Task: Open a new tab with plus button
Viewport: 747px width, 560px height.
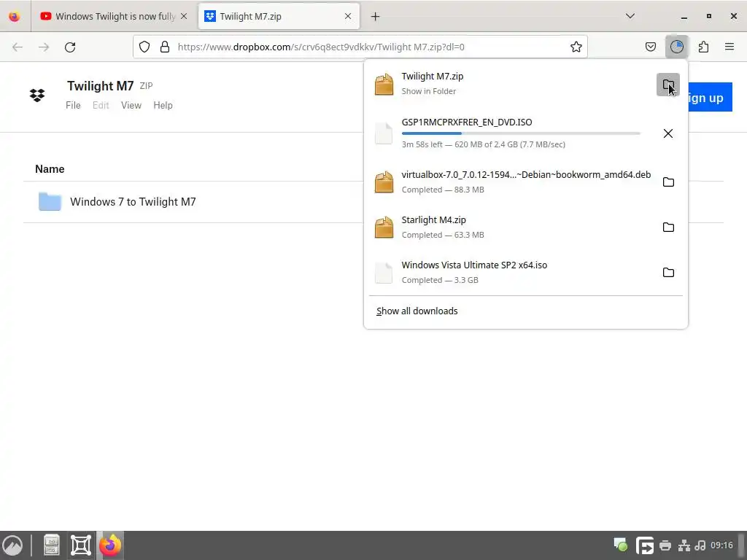Action: click(x=376, y=16)
